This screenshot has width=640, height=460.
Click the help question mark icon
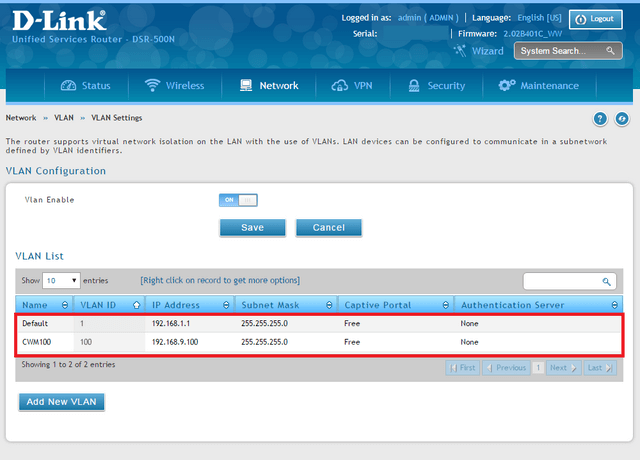pyautogui.click(x=600, y=119)
